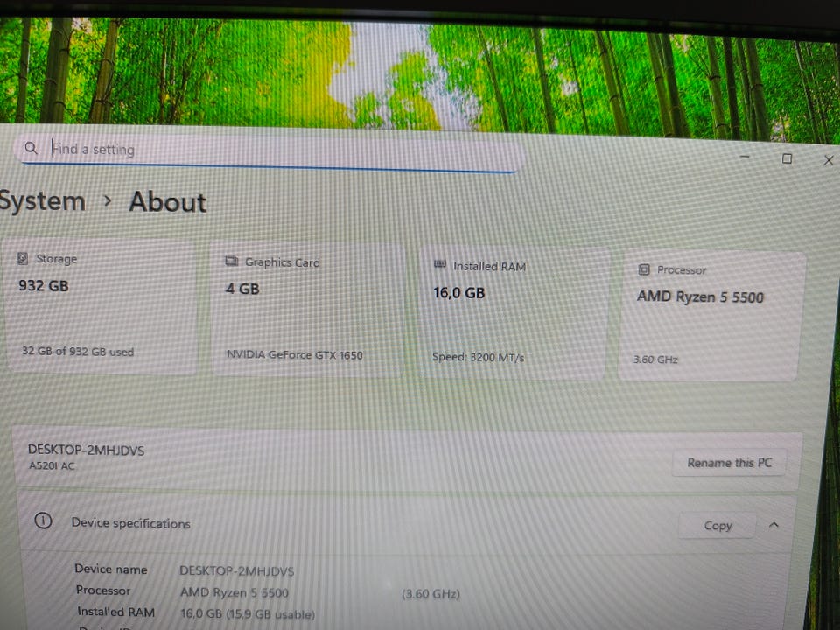840x630 pixels.
Task: Click the Processor chip icon
Action: 645,269
